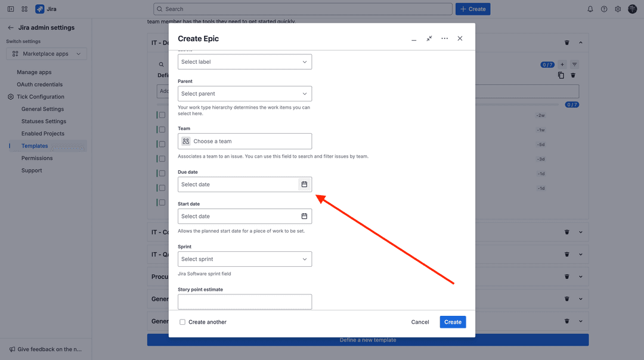Screen dimensions: 644x360
Task: Open the Start date calendar picker icon
Action: [304, 216]
